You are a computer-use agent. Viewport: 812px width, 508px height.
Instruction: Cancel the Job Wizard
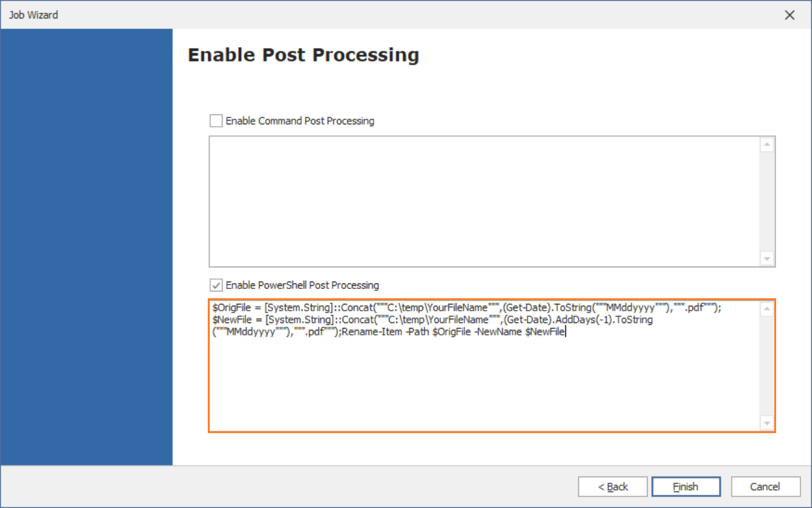(765, 487)
